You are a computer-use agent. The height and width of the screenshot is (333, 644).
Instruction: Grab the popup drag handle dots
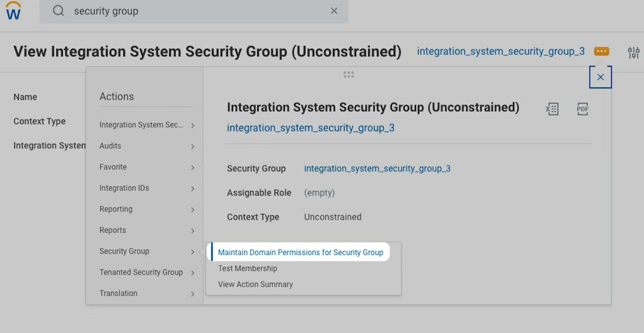point(349,75)
